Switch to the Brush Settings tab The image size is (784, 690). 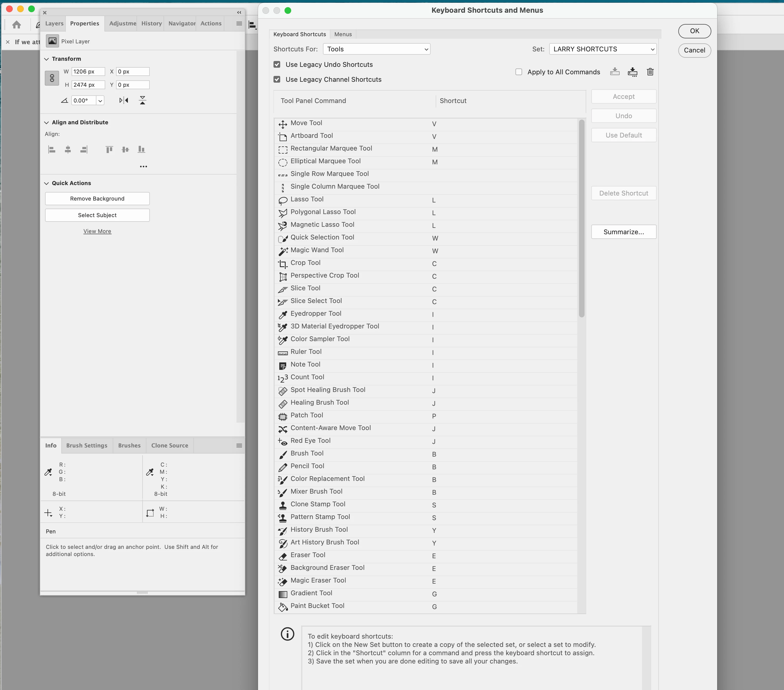pos(87,445)
